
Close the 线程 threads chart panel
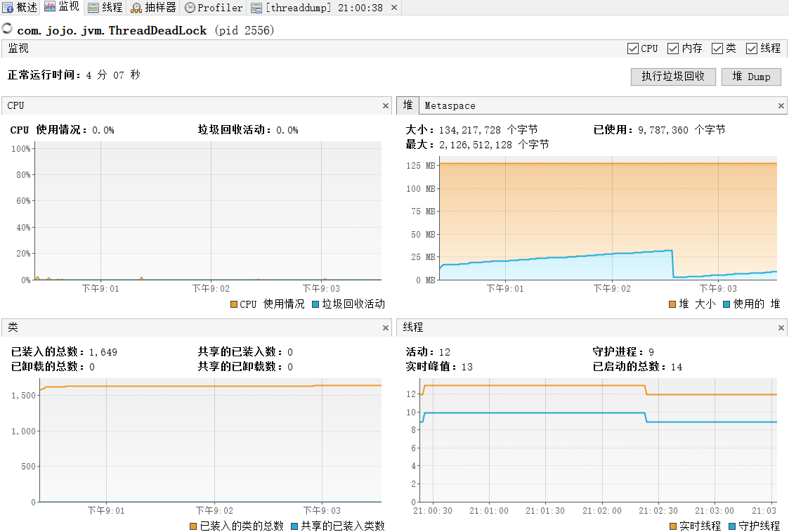pos(781,327)
